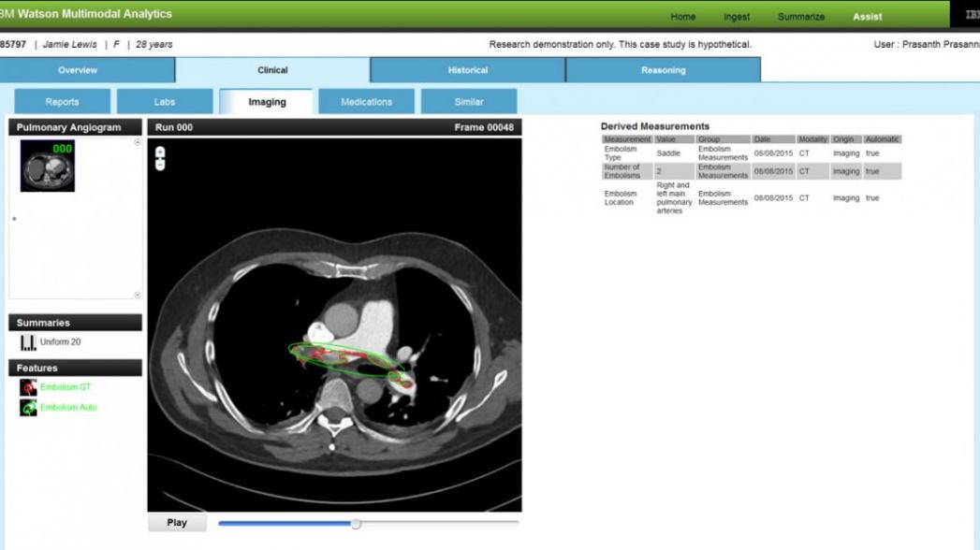Image resolution: width=980 pixels, height=550 pixels.
Task: Click the Embolism Auto feature icon
Action: point(28,408)
